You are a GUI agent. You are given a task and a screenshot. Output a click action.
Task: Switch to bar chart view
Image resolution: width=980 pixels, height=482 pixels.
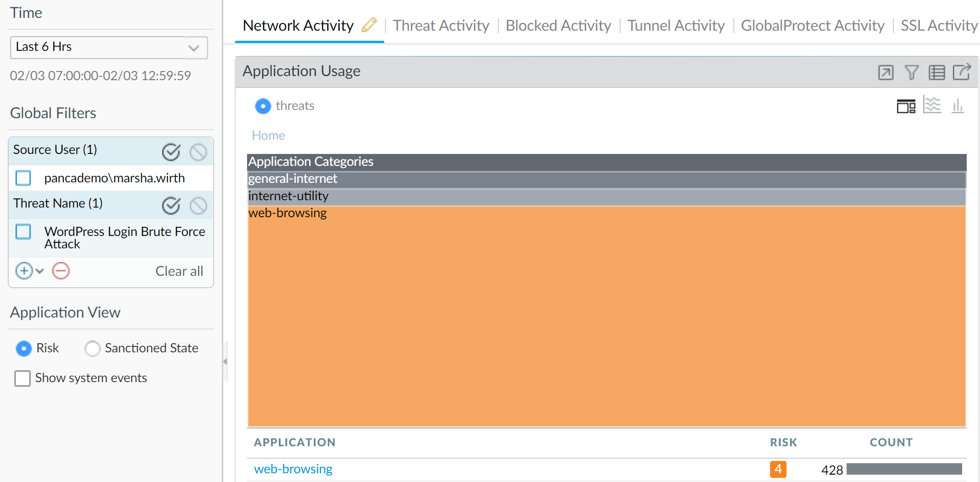click(x=958, y=106)
